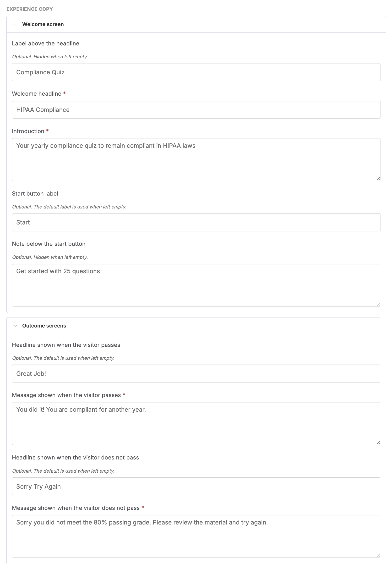Click the Note below the start button textarea
Screen dimensions: 392x568
click(196, 285)
